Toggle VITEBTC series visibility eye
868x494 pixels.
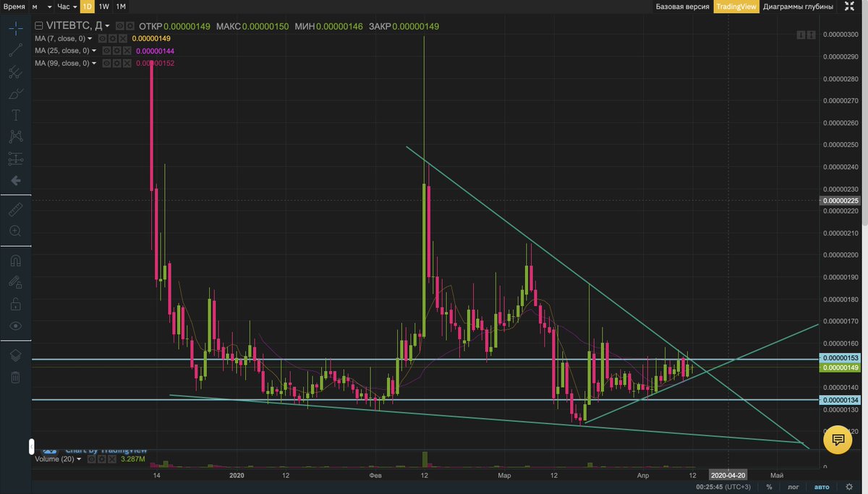tap(119, 26)
